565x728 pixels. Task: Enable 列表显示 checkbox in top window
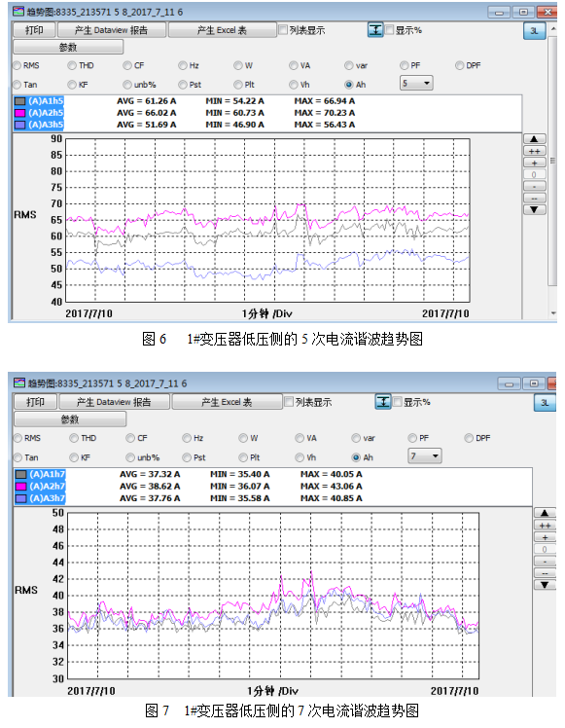(x=282, y=30)
